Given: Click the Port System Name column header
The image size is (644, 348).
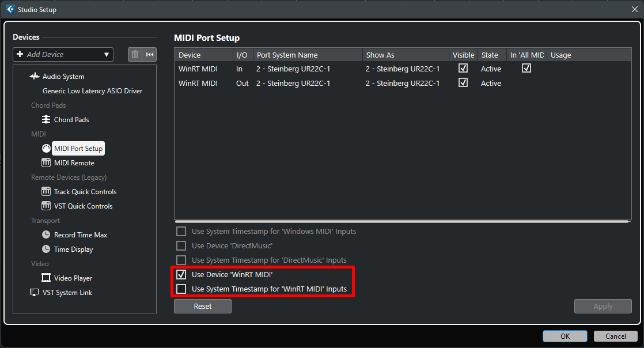Looking at the screenshot, I should point(287,55).
